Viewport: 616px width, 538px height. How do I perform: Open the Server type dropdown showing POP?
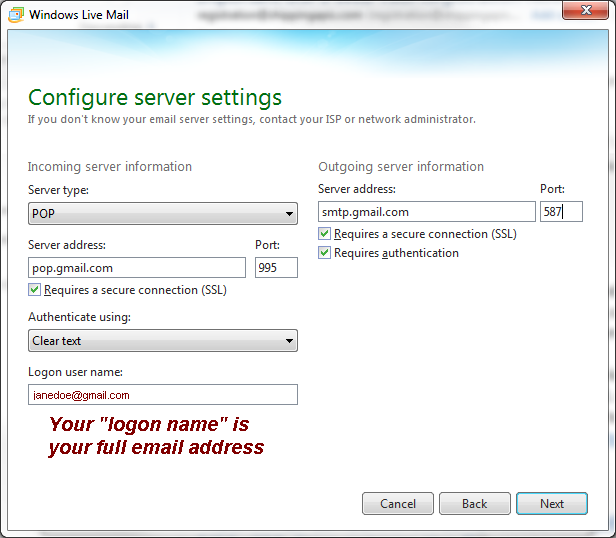pos(163,214)
